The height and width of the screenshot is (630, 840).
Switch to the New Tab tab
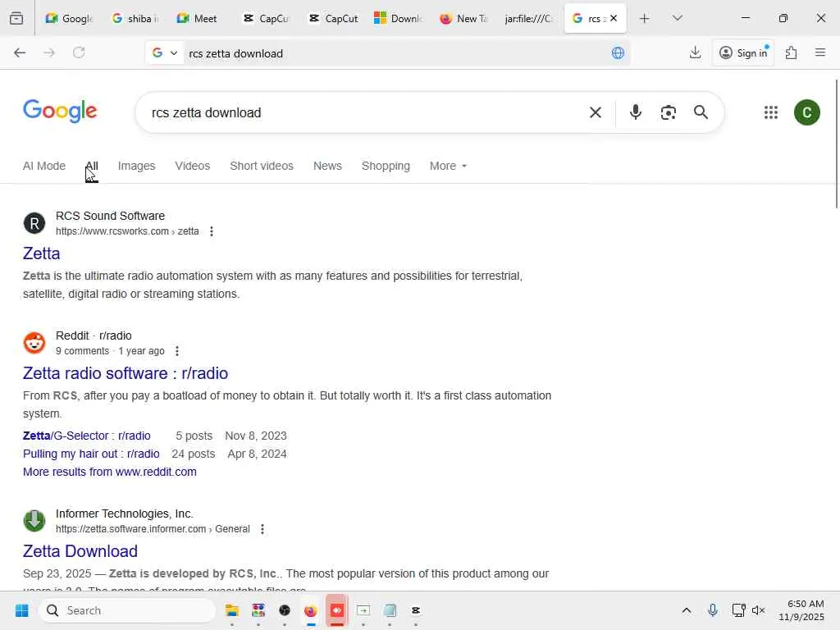(463, 18)
